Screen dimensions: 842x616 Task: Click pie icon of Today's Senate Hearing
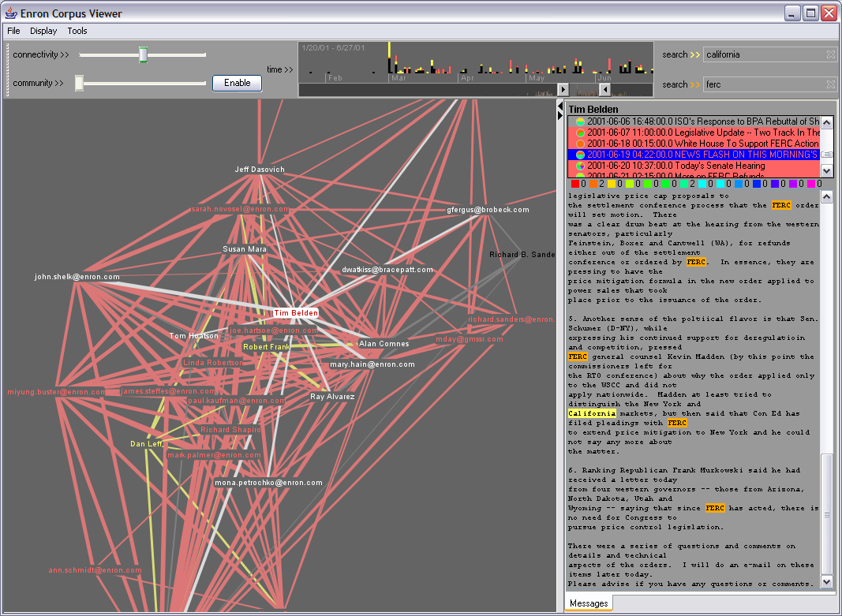[580, 166]
